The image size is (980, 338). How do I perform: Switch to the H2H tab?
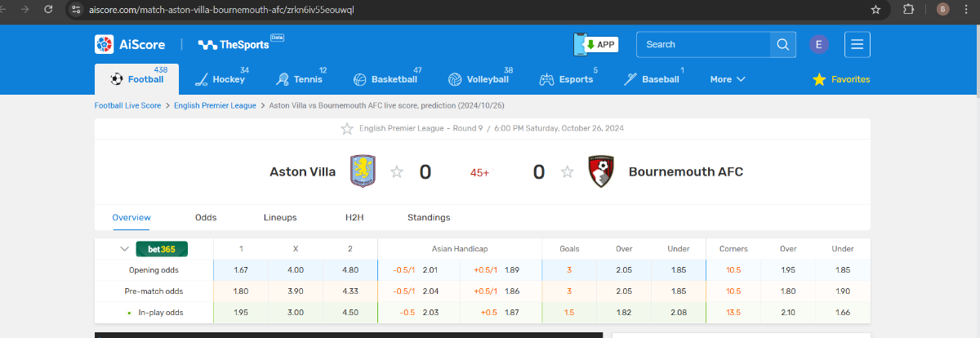(355, 218)
